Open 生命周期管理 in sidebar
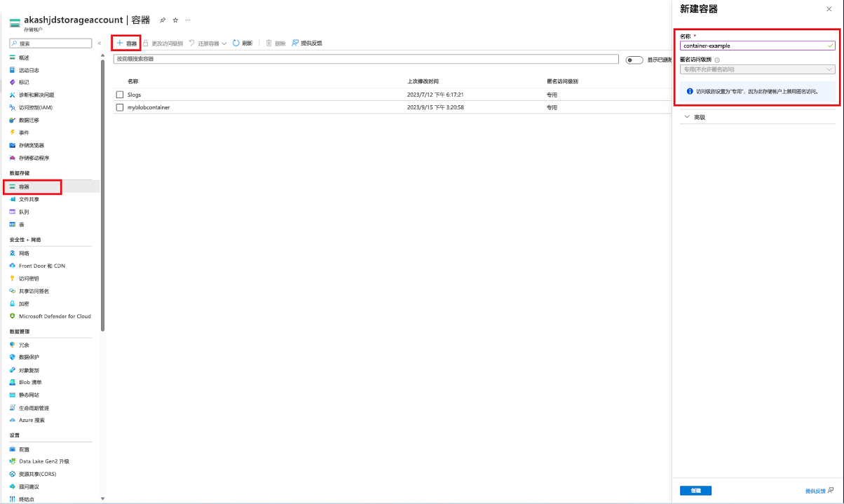The width and height of the screenshot is (844, 504). pyautogui.click(x=34, y=407)
